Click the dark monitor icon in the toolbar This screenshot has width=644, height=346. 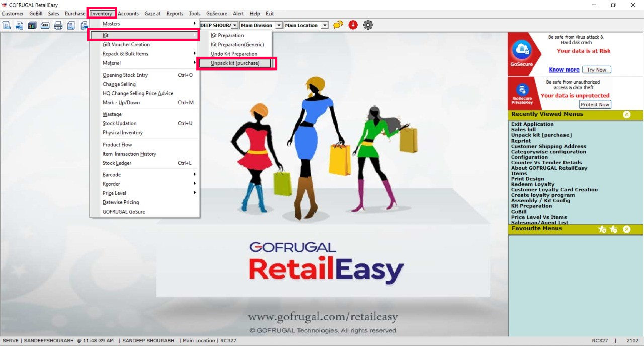click(32, 25)
